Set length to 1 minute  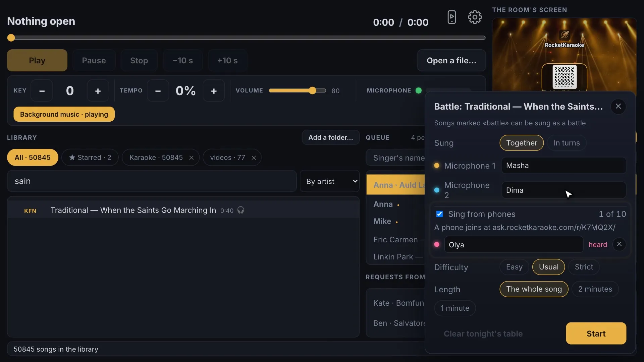click(x=455, y=308)
